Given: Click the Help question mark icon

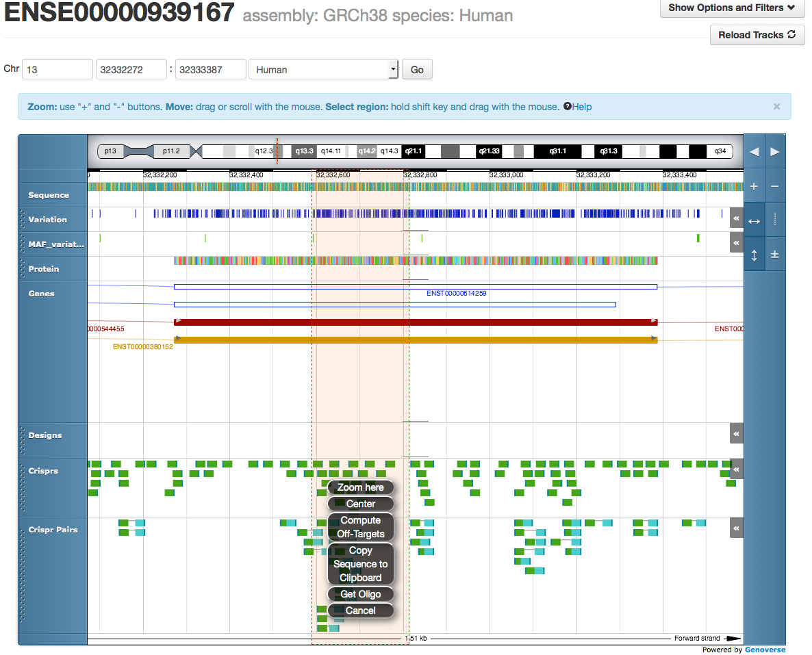Looking at the screenshot, I should point(567,107).
